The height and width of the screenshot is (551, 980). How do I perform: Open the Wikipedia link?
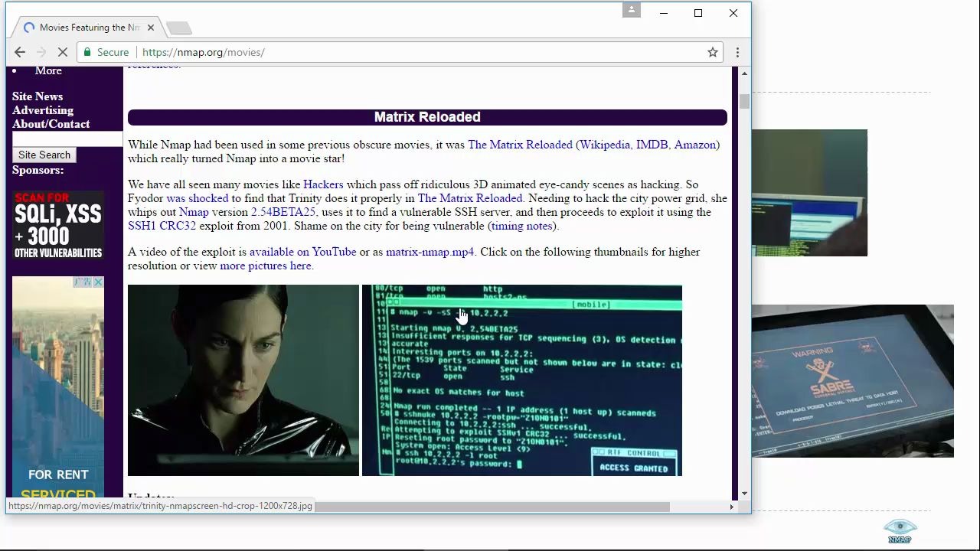pos(605,145)
